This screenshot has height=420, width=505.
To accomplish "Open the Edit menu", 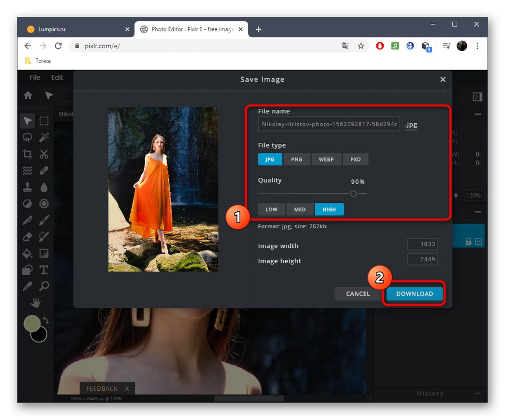I will click(x=57, y=78).
